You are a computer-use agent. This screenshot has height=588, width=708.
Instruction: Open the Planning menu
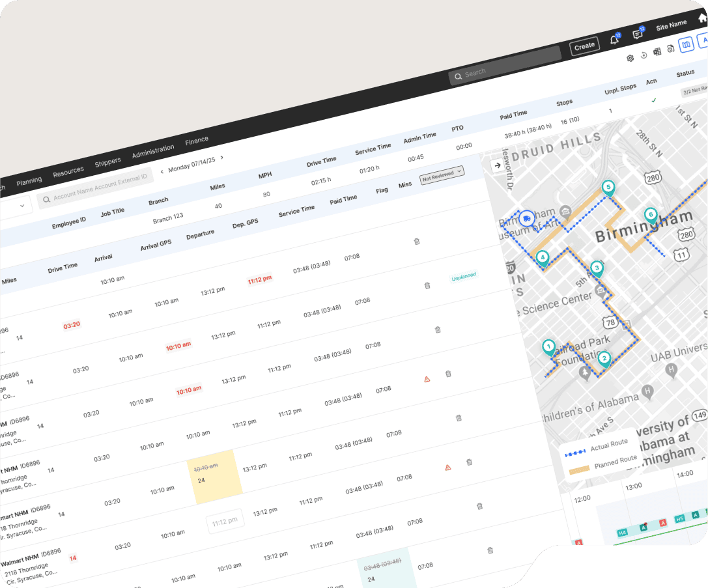point(29,182)
